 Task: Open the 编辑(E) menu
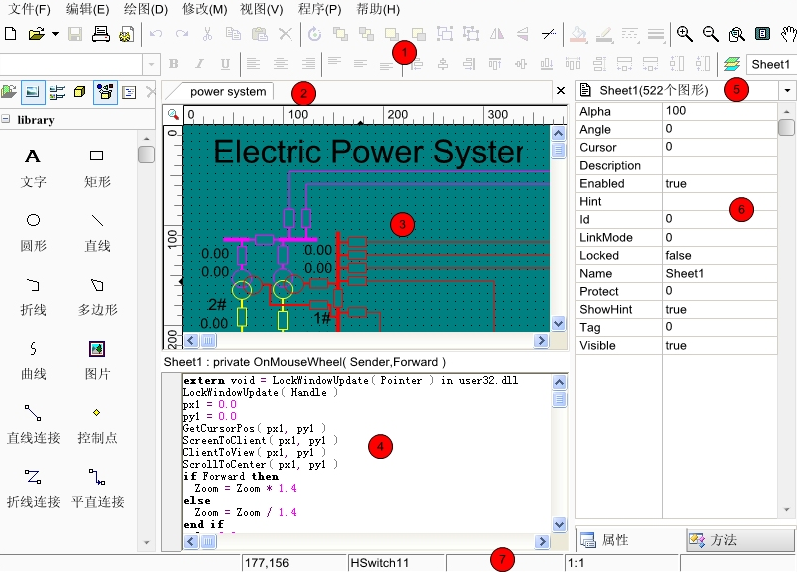click(x=88, y=9)
